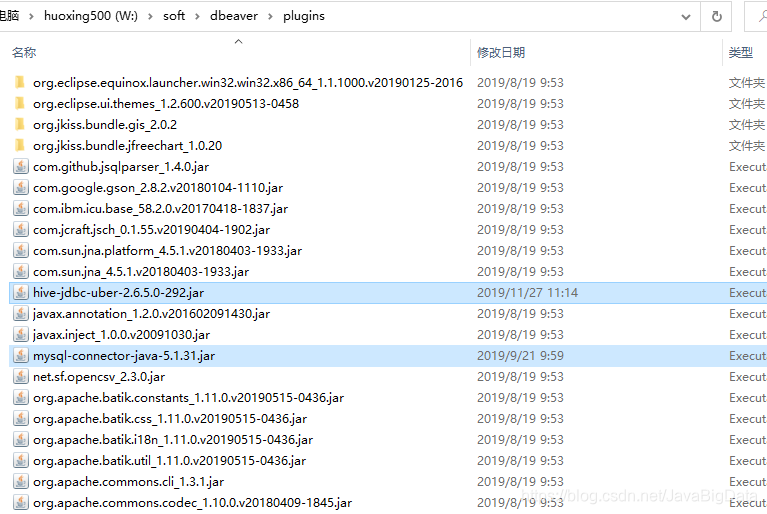Click jar icon of com.ibm.icu.base jar

tap(21, 209)
